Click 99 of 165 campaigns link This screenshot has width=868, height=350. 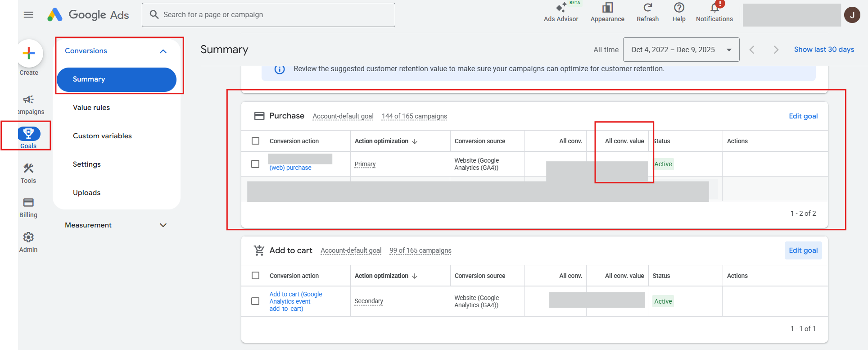pos(420,250)
